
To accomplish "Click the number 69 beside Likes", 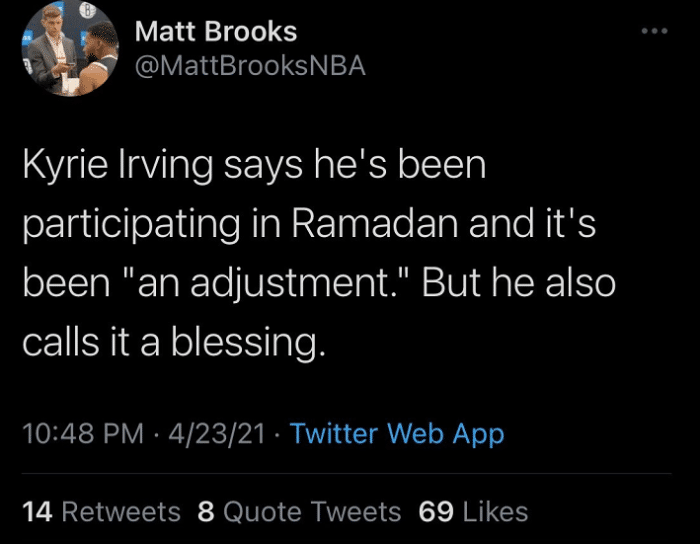I will (436, 512).
